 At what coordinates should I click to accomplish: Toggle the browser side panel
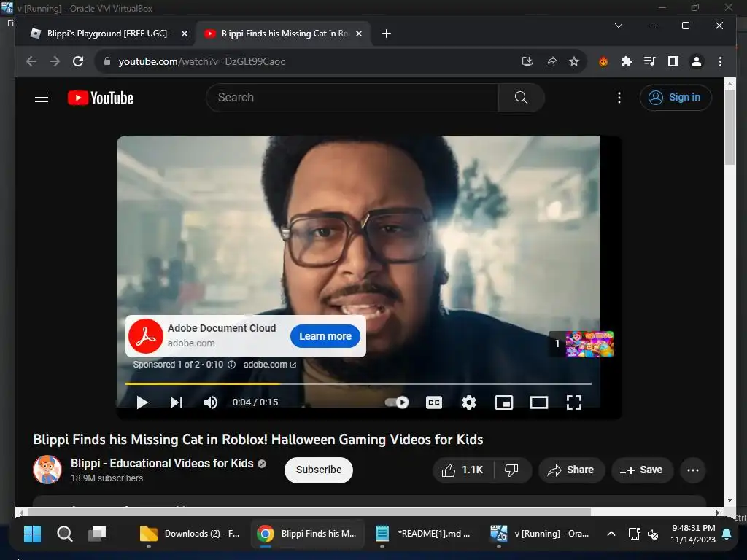673,61
